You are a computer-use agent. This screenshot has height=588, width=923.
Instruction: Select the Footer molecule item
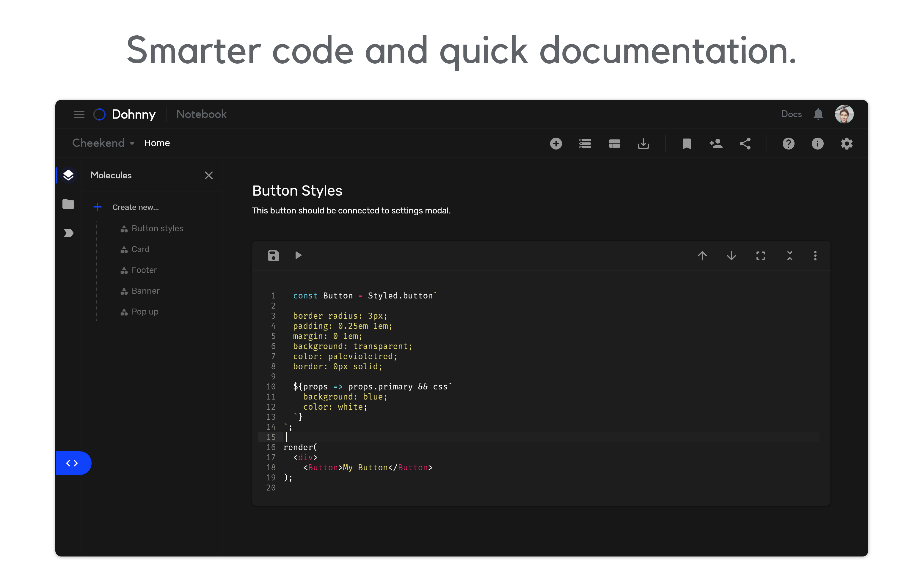point(144,270)
